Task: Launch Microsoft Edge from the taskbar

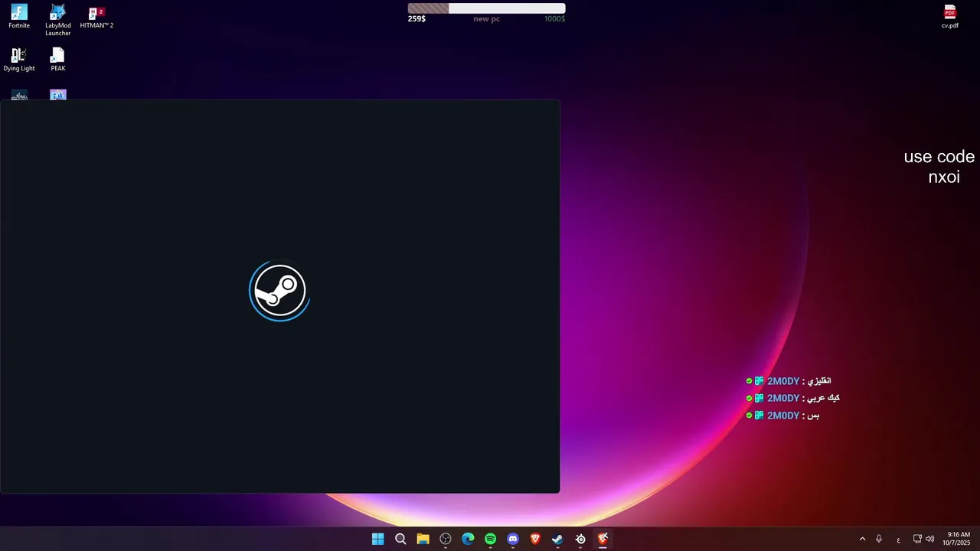Action: pyautogui.click(x=468, y=539)
